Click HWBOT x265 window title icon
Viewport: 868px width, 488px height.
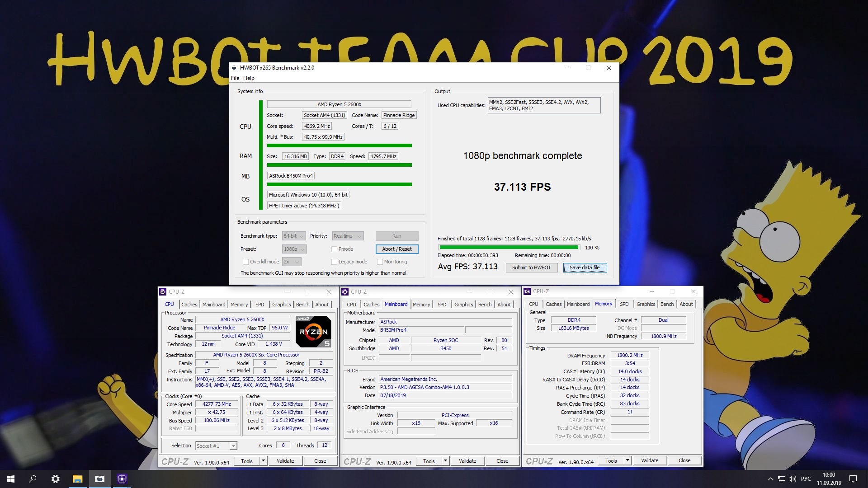[234, 68]
